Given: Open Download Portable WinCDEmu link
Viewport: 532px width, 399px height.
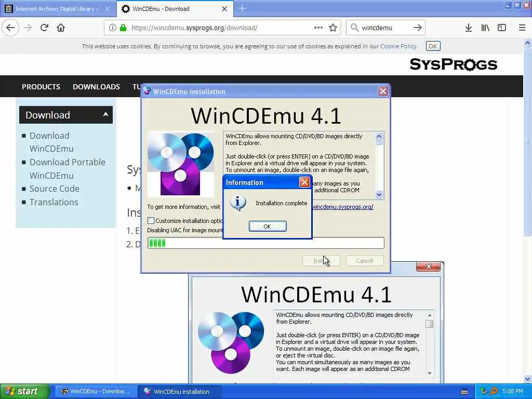Looking at the screenshot, I should click(x=67, y=169).
